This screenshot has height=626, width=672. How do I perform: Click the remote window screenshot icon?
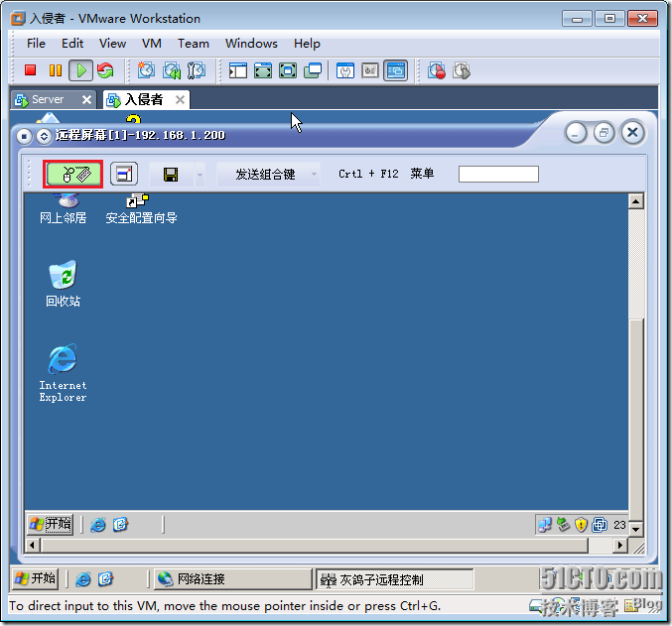click(124, 174)
